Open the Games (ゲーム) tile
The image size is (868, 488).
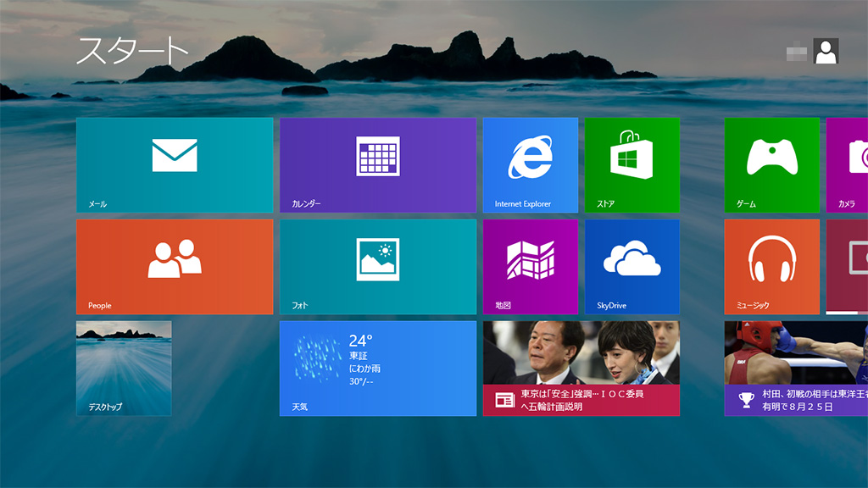[x=771, y=165]
